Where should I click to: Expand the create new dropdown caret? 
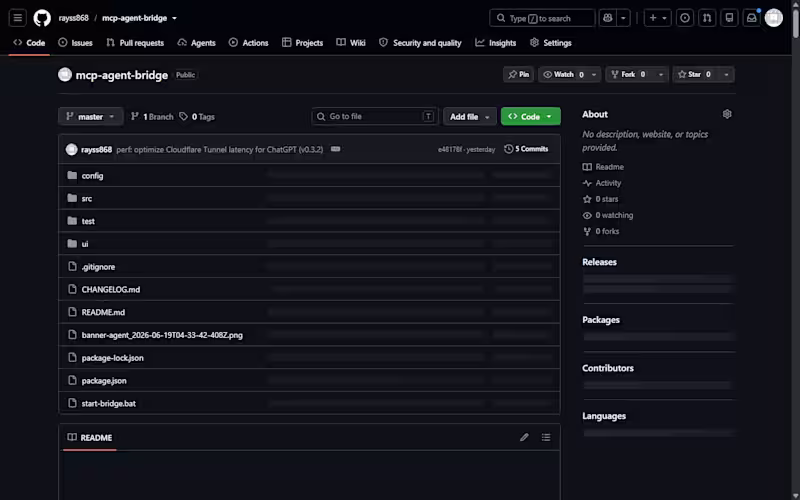664,18
